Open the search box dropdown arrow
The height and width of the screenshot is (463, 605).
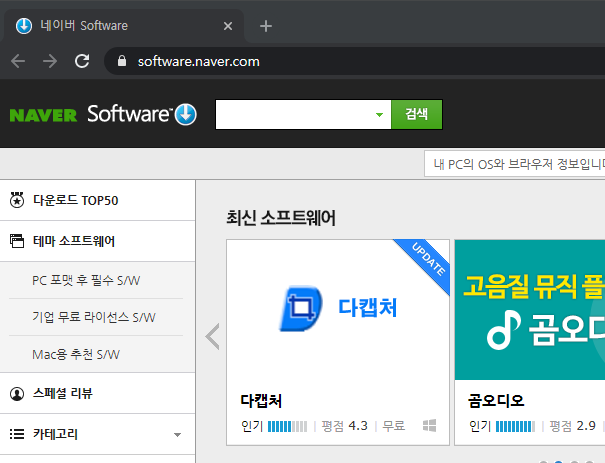[379, 115]
